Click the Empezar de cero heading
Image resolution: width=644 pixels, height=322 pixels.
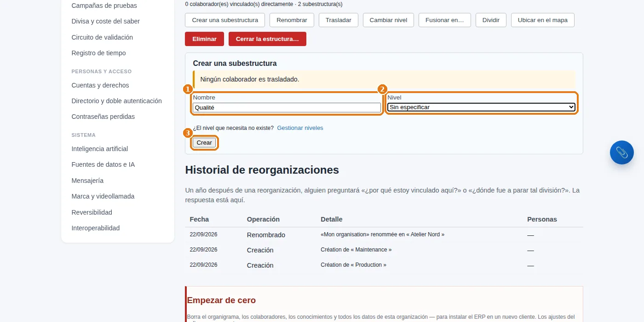(x=221, y=300)
